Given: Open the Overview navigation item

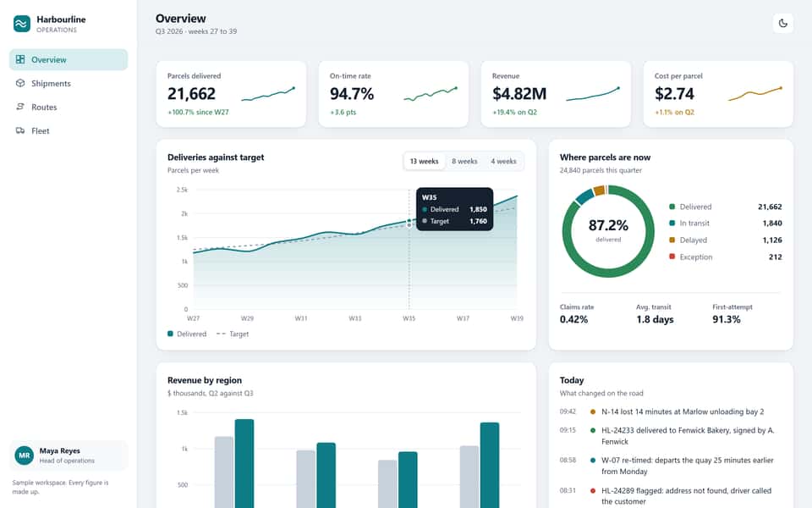Looking at the screenshot, I should (69, 59).
